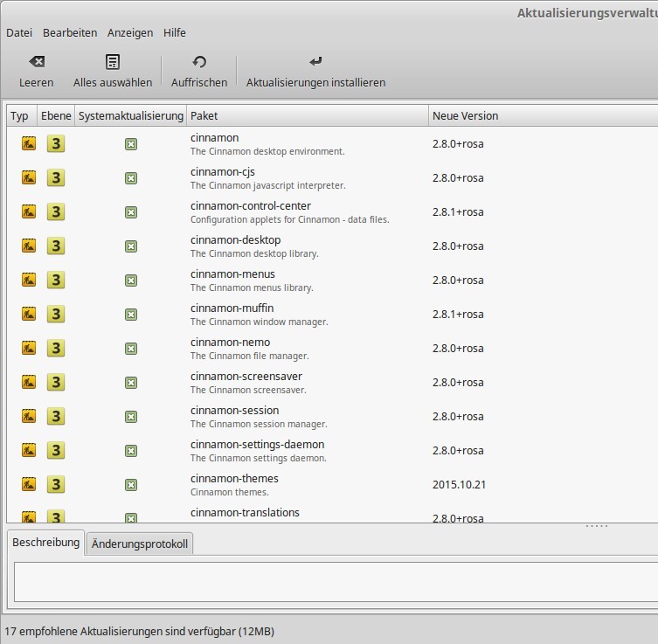Sort by the Ebene column header
Image resolution: width=658 pixels, height=644 pixels.
point(56,116)
